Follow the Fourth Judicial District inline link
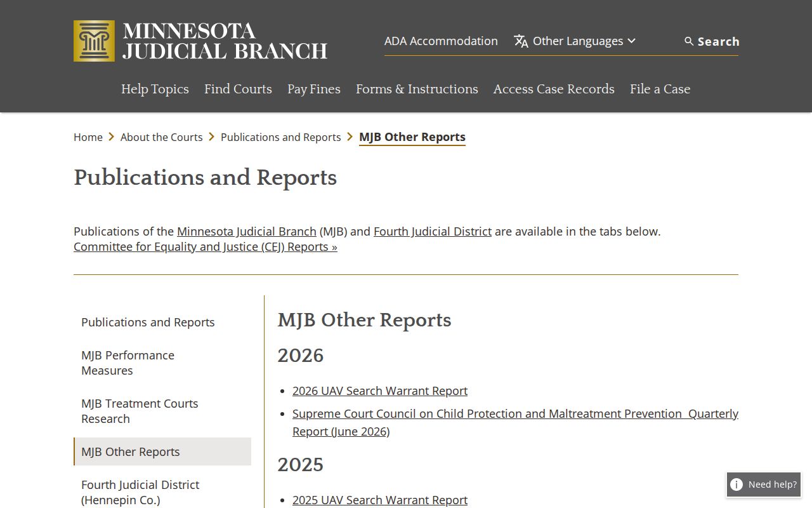The image size is (812, 508). pos(433,231)
